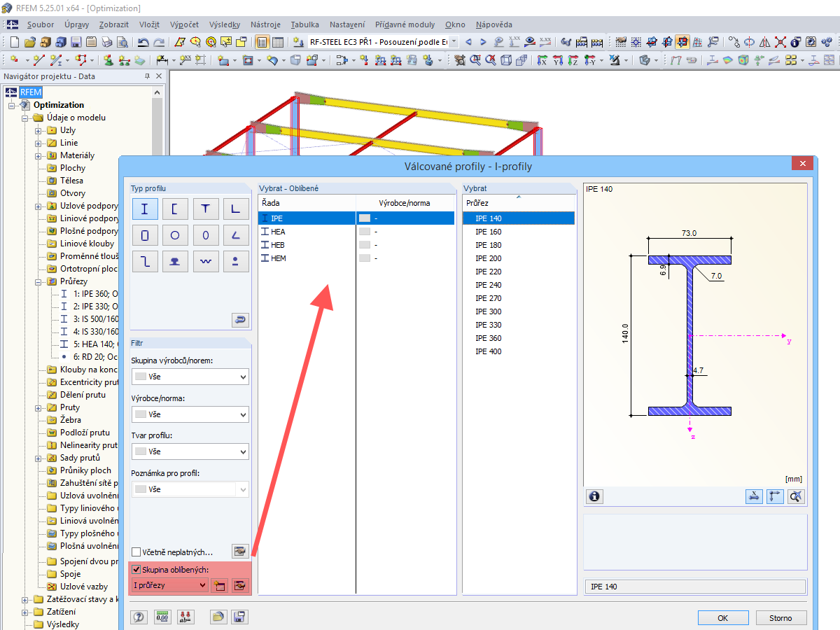The image size is (840, 630).
Task: Select the channel (C-shaped) profile type
Action: click(x=175, y=209)
